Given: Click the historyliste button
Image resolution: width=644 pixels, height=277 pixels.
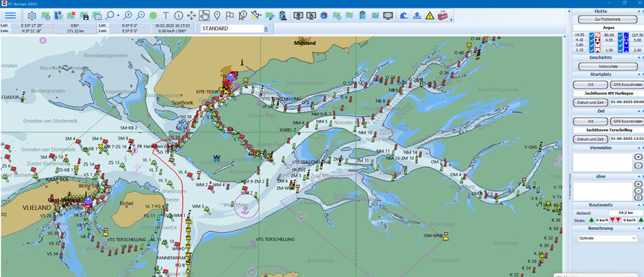Looking at the screenshot, I should point(607,66).
